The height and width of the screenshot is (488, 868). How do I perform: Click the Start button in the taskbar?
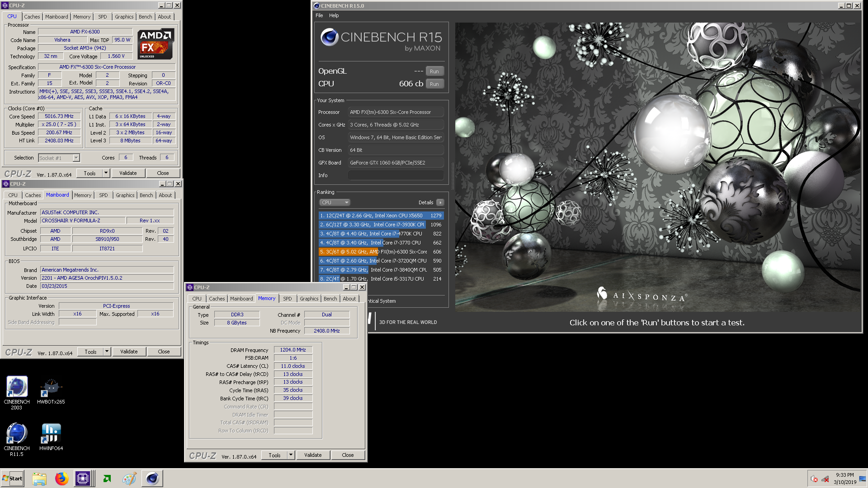point(13,479)
